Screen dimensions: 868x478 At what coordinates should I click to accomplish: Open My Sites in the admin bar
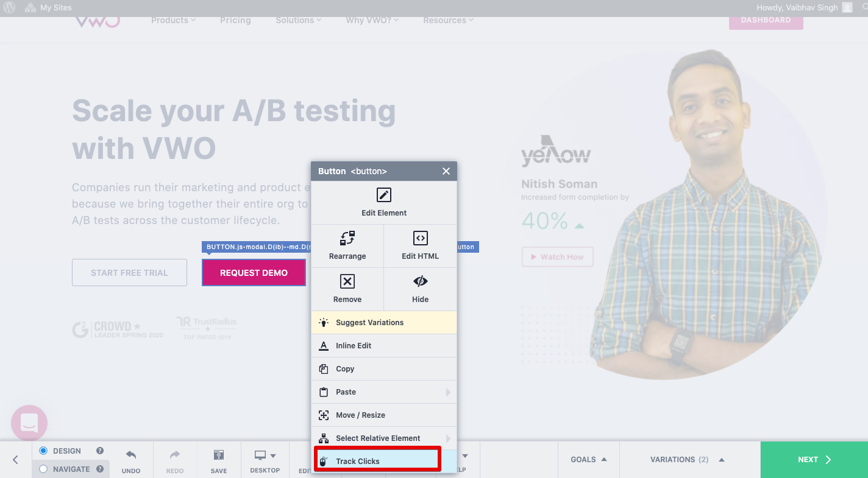[x=48, y=8]
